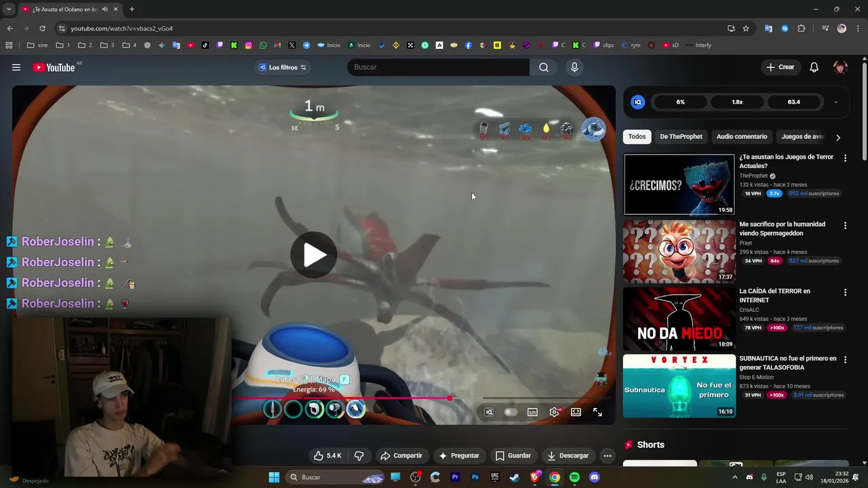This screenshot has height=488, width=868.
Task: Open the WhatsApp bookmark icon
Action: (263, 45)
